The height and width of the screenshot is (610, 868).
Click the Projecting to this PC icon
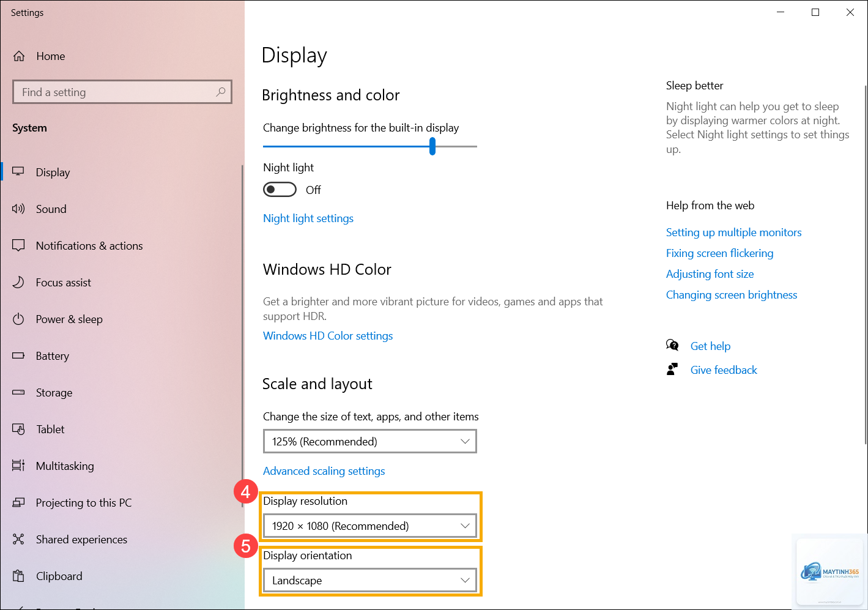pyautogui.click(x=18, y=502)
